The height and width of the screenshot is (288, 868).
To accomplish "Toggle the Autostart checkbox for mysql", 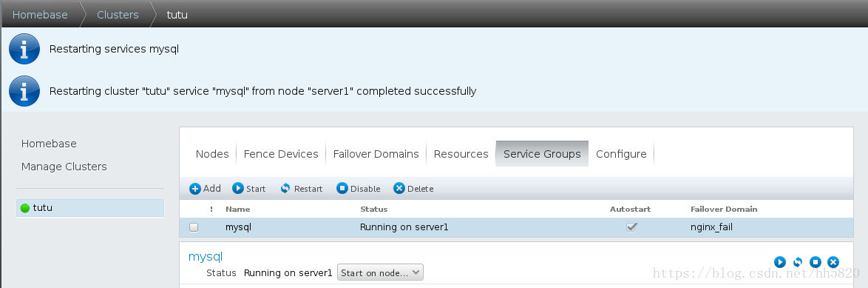I will tap(631, 227).
